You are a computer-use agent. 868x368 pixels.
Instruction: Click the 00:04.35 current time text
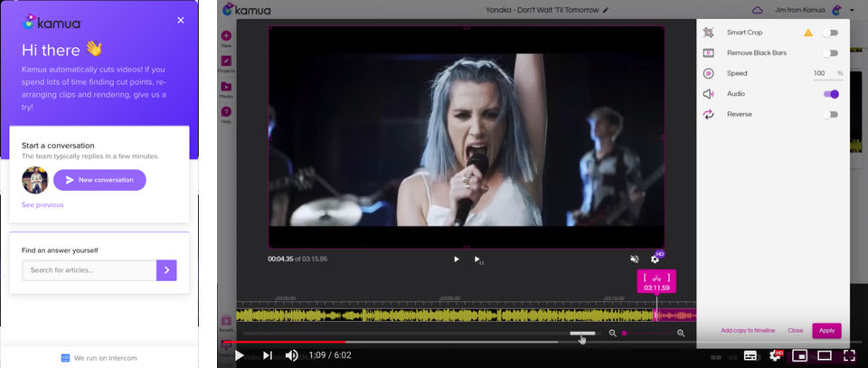(x=280, y=259)
